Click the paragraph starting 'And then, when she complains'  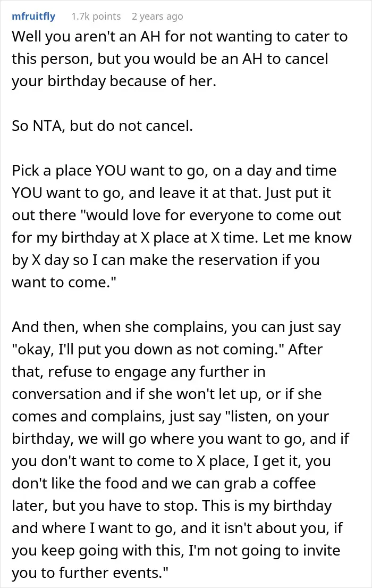click(181, 450)
